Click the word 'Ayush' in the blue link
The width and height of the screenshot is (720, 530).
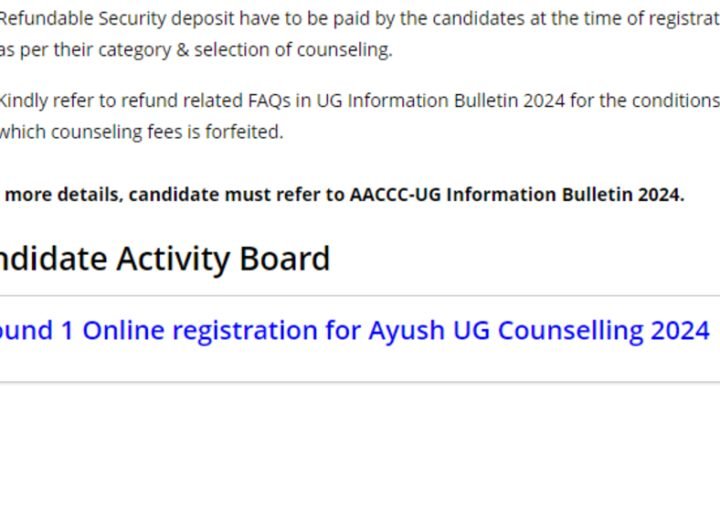tap(406, 332)
